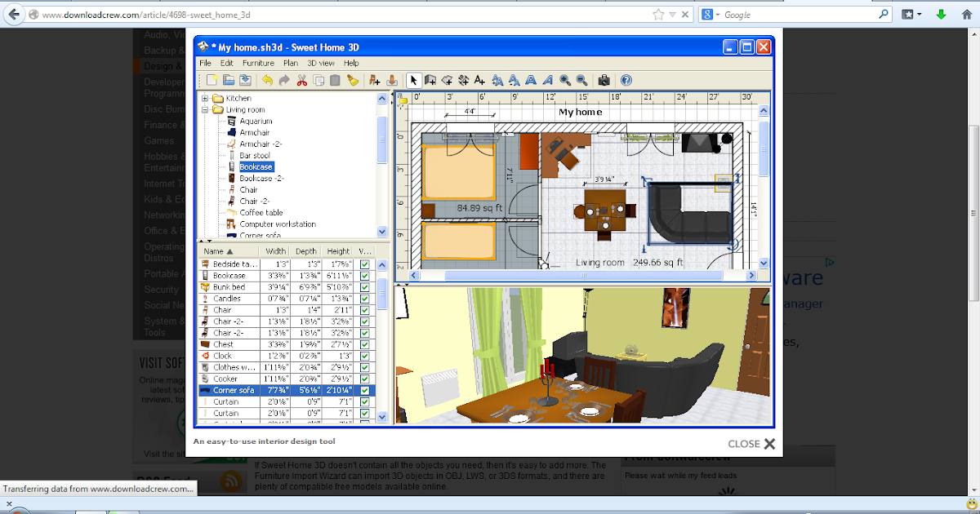Choose the Add text tool
The height and width of the screenshot is (514, 980).
click(479, 80)
